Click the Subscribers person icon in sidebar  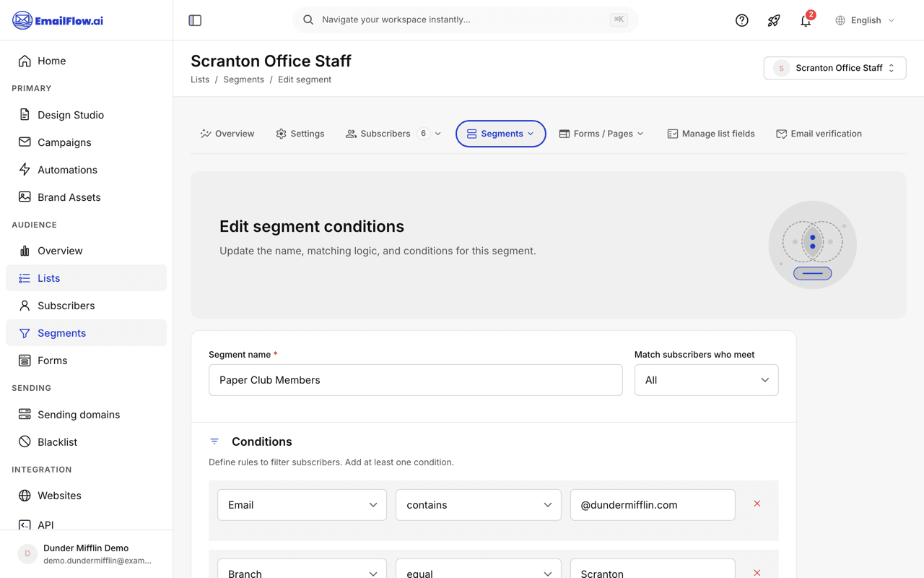tap(25, 306)
